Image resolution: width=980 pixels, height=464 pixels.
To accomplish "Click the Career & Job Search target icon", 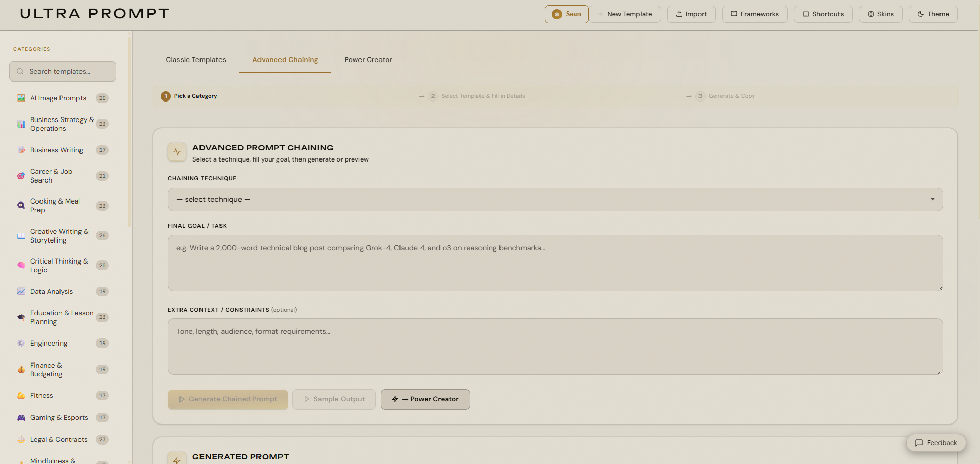I will [21, 176].
